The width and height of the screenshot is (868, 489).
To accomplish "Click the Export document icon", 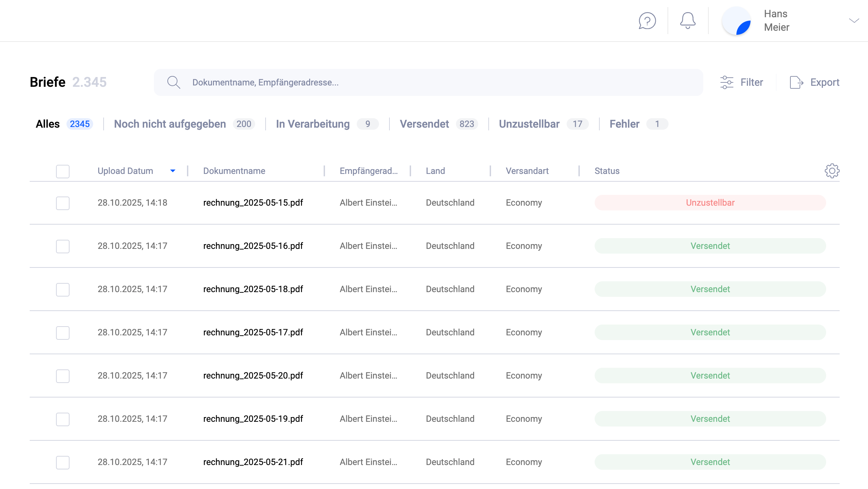I will coord(796,82).
